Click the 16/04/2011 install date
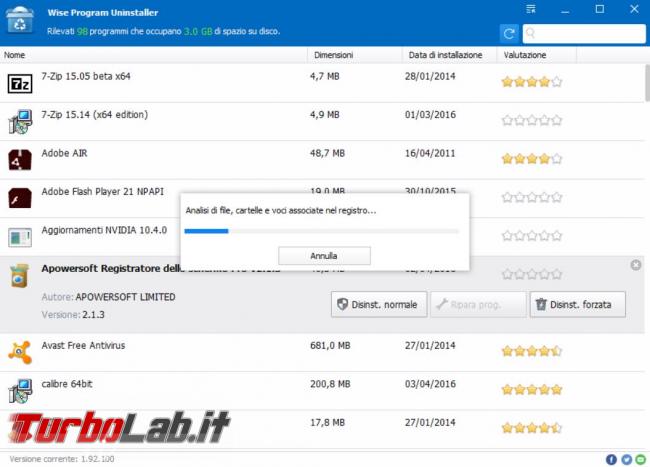650x467 pixels. click(430, 153)
